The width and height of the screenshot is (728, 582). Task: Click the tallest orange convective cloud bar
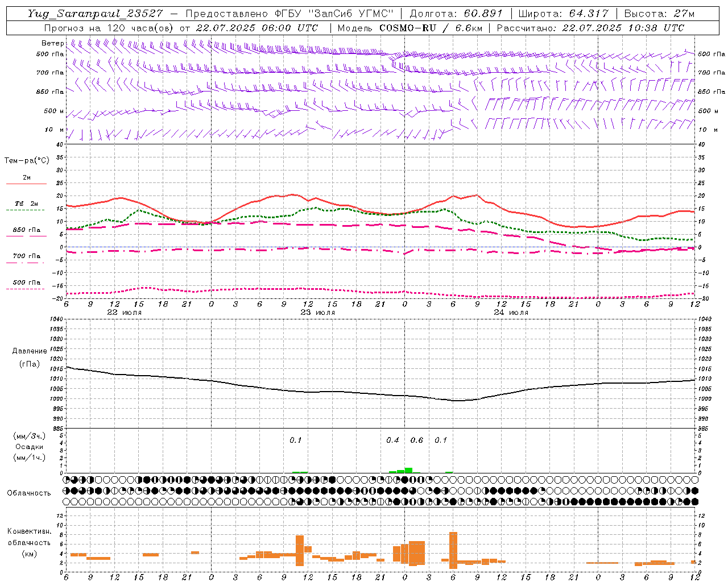point(453,550)
